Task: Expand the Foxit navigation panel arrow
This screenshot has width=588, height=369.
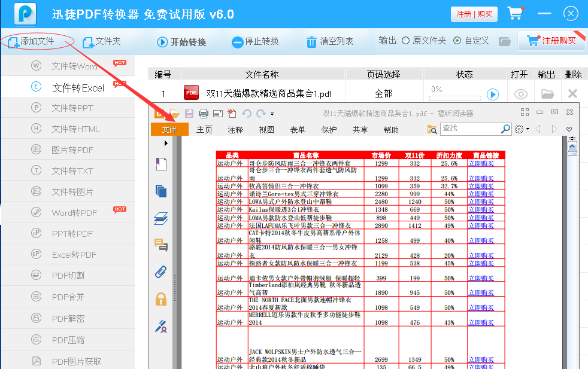Action: pyautogui.click(x=166, y=143)
